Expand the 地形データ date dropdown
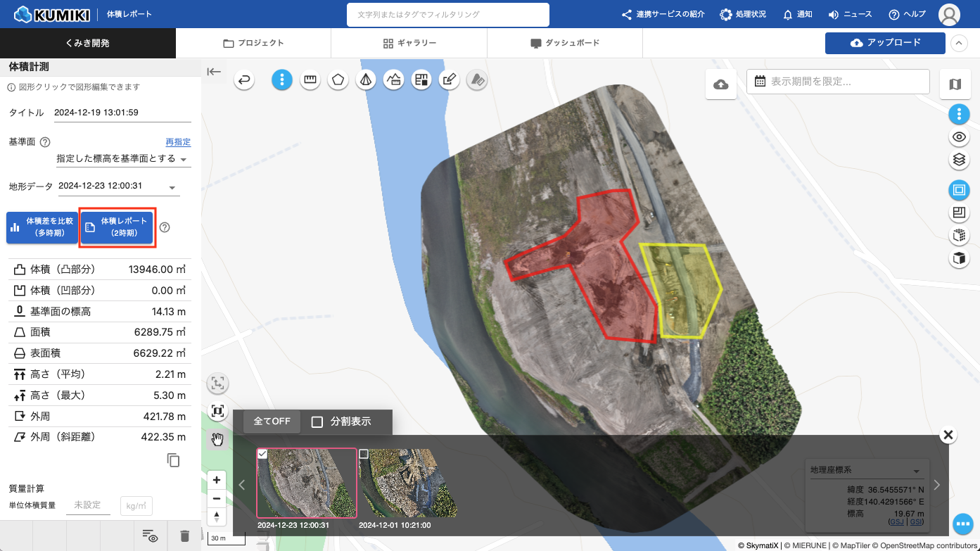Viewport: 980px width, 551px height. (x=118, y=186)
